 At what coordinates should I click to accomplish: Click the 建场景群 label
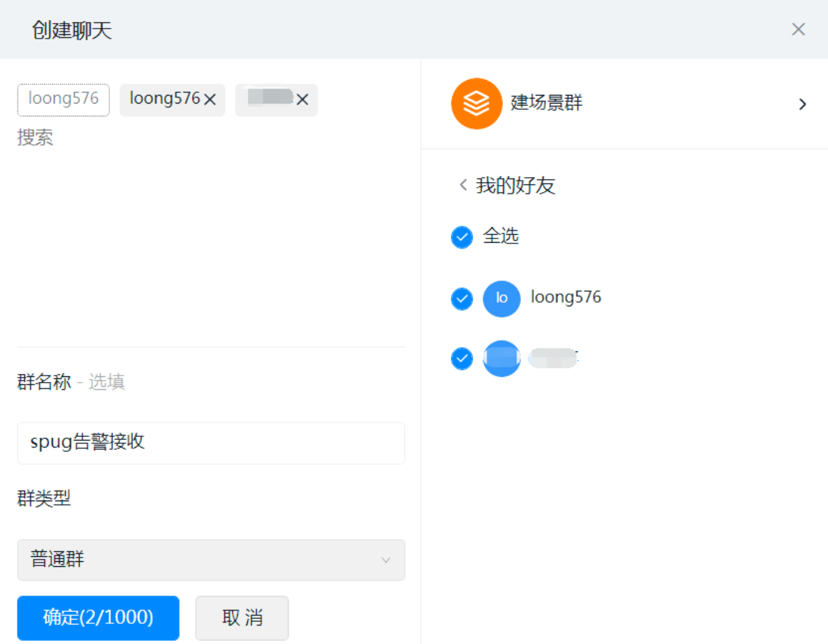click(546, 102)
